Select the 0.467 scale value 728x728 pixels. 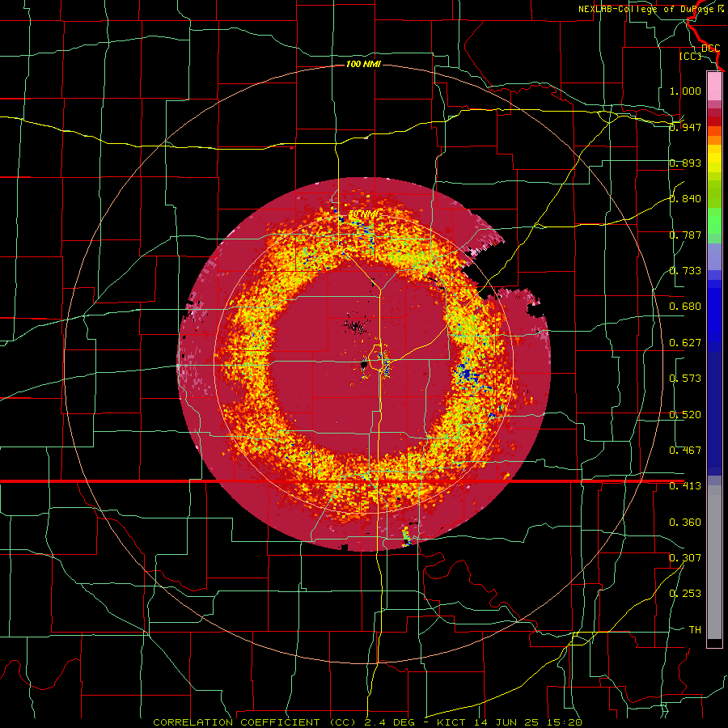(685, 450)
